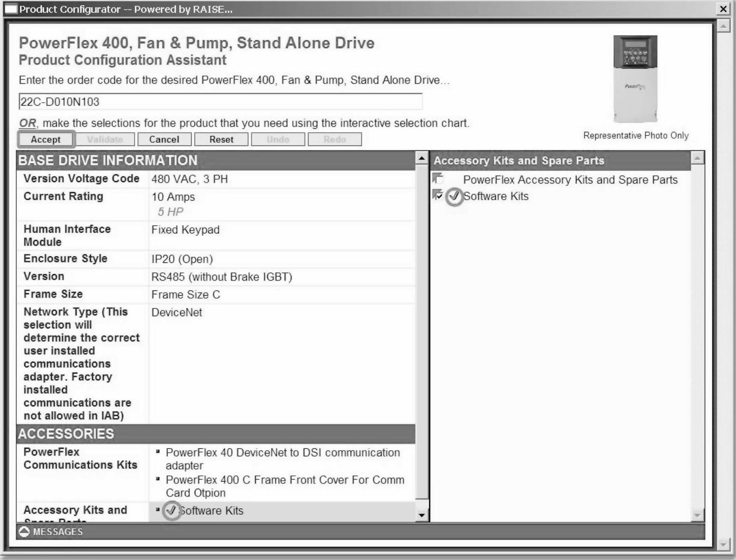The width and height of the screenshot is (736, 560).
Task: Toggle PowerFlex Accessory Kits and Spare Parts checkbox
Action: 438,178
